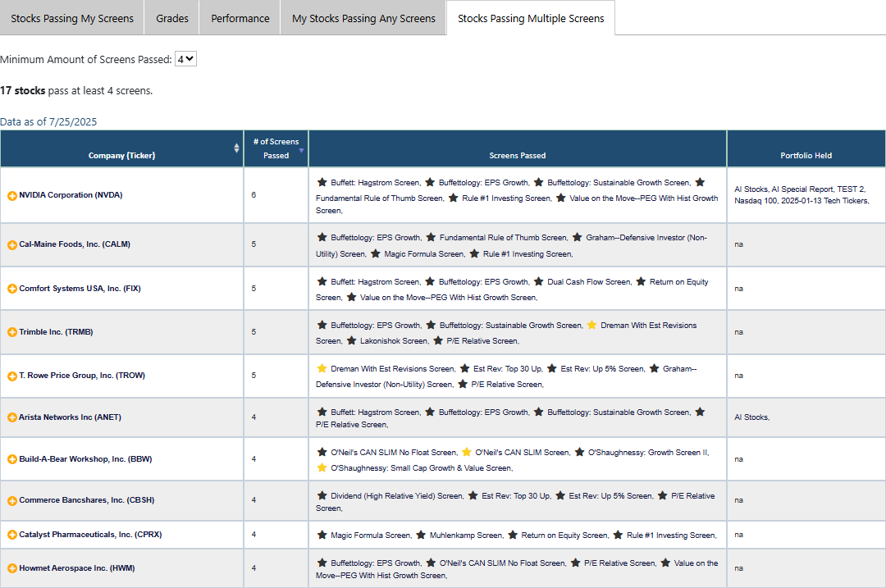The width and height of the screenshot is (886, 588).
Task: Click the star before FIX's Return on Equity
Action: click(641, 281)
